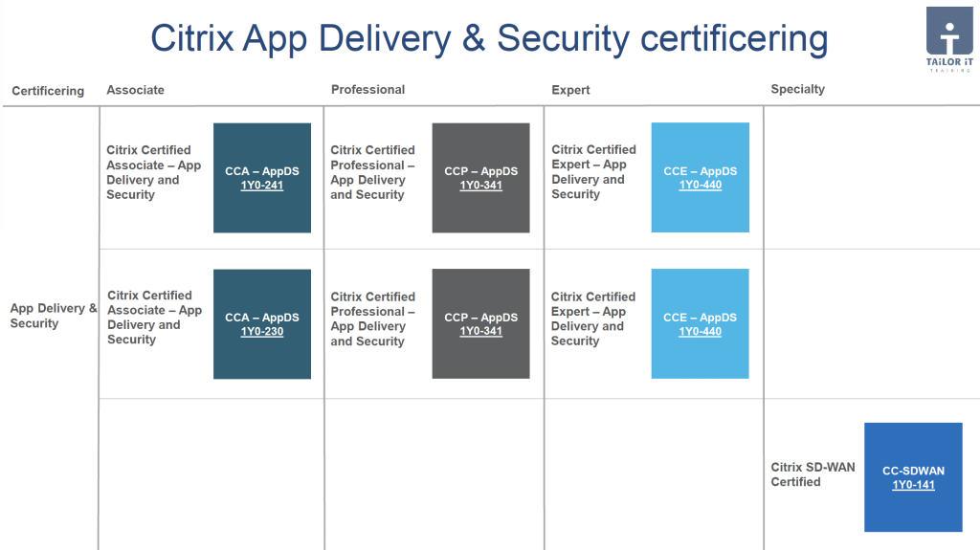Click 'Citrix Certified Associate' description beside 1Y0-241
The width and height of the screenshot is (980, 550).
click(154, 172)
